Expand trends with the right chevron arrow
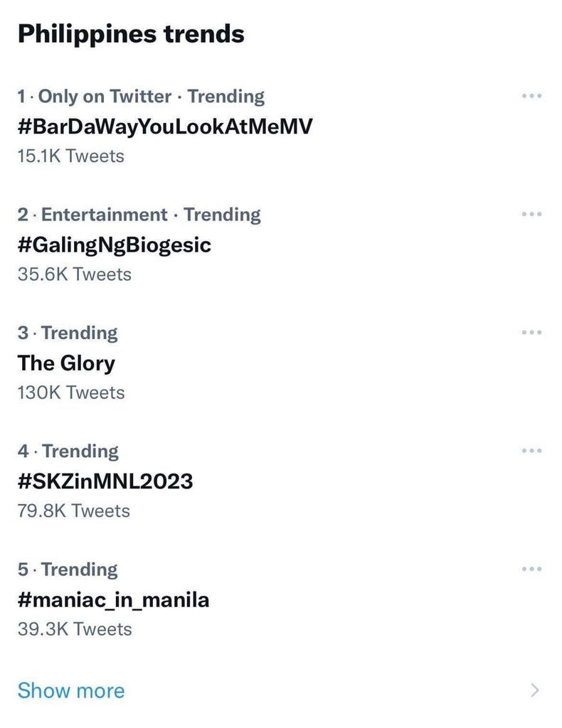 tap(536, 690)
